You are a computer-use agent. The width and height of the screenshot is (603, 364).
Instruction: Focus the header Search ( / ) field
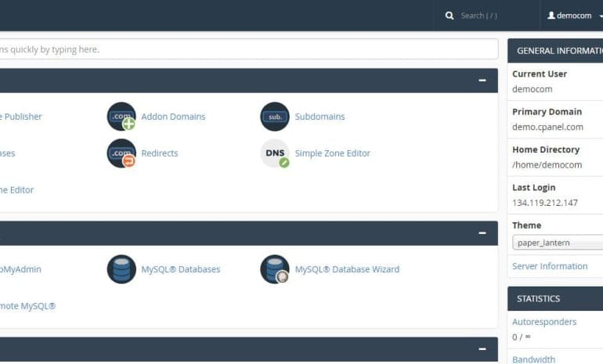coord(479,16)
